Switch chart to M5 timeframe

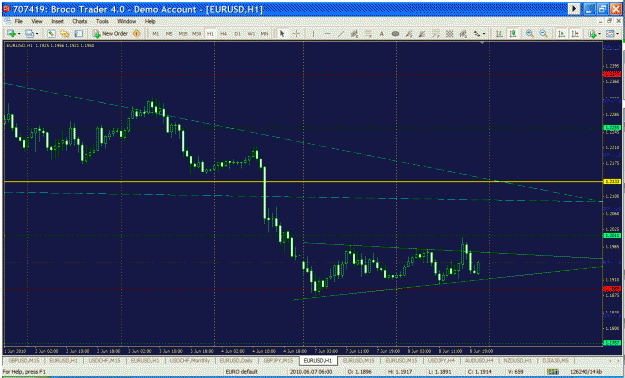tap(169, 34)
